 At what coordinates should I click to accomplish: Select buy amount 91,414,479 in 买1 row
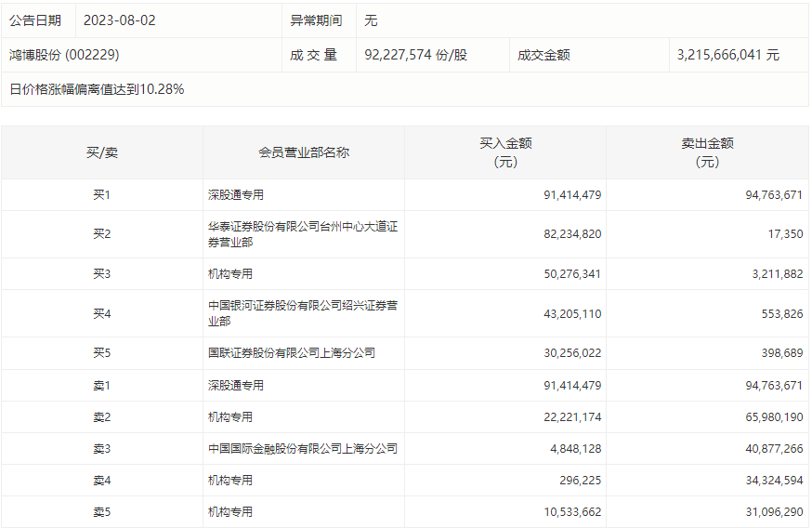(572, 195)
